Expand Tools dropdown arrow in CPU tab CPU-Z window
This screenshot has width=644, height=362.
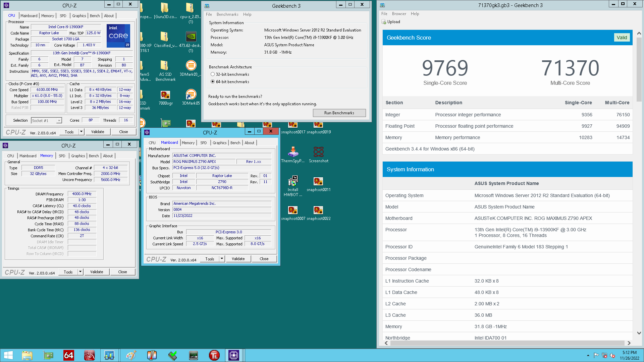coord(81,132)
